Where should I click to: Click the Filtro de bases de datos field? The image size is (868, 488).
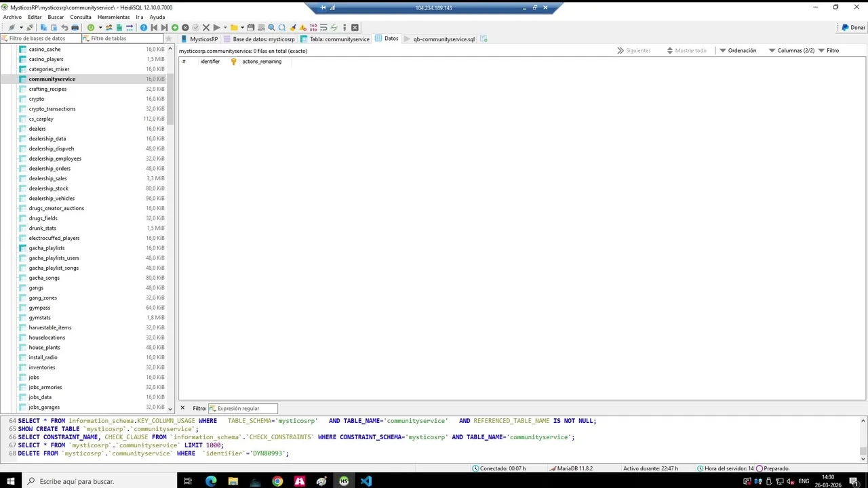click(41, 39)
